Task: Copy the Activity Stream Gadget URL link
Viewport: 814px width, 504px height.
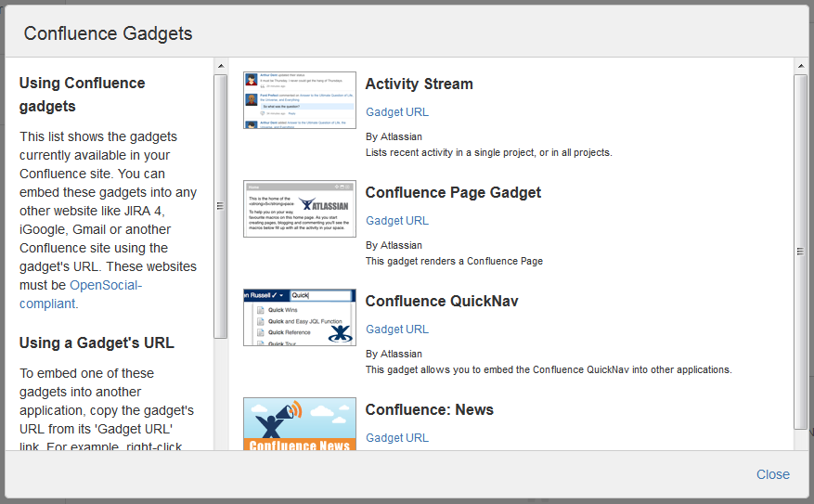Action: pyautogui.click(x=397, y=112)
